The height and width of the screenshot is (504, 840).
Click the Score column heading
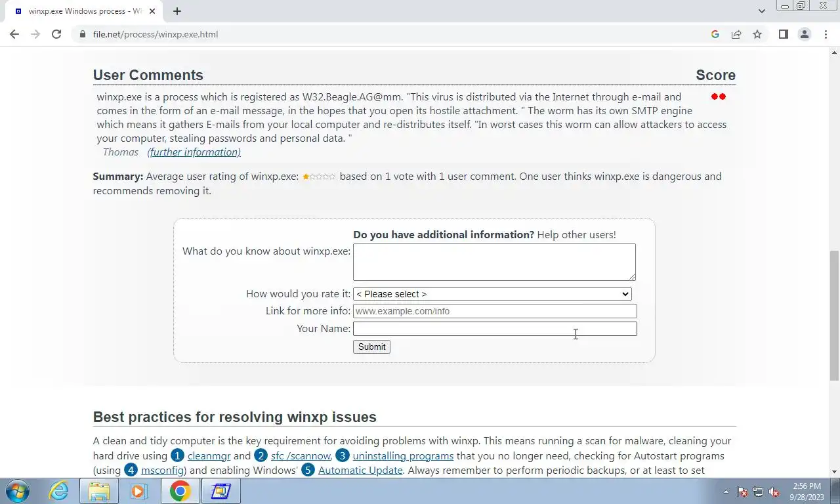coord(715,75)
